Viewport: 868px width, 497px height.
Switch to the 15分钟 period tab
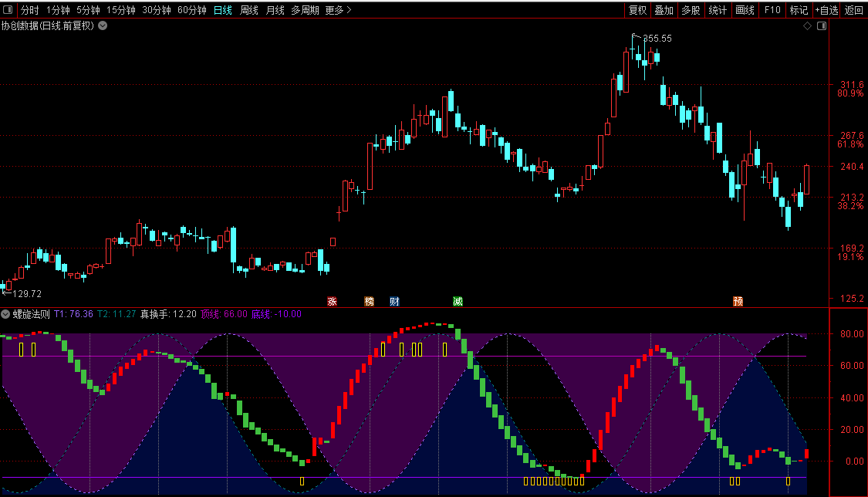(120, 10)
